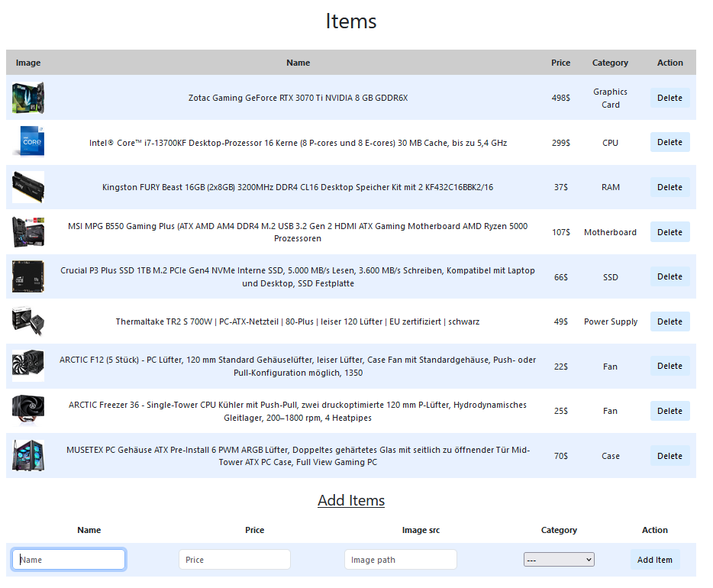The height and width of the screenshot is (588, 713).
Task: Click the ARCTIC Freezer 36 cooler image
Action: point(28,411)
